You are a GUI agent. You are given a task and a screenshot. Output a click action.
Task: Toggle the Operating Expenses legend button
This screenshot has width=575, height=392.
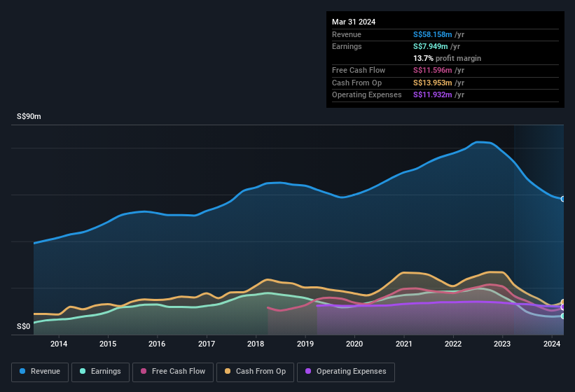[x=346, y=372]
